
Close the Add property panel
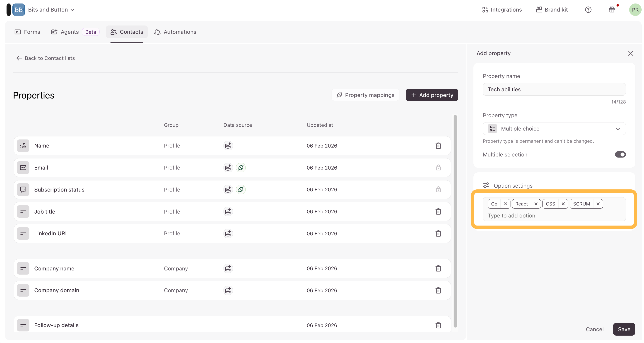click(x=630, y=53)
